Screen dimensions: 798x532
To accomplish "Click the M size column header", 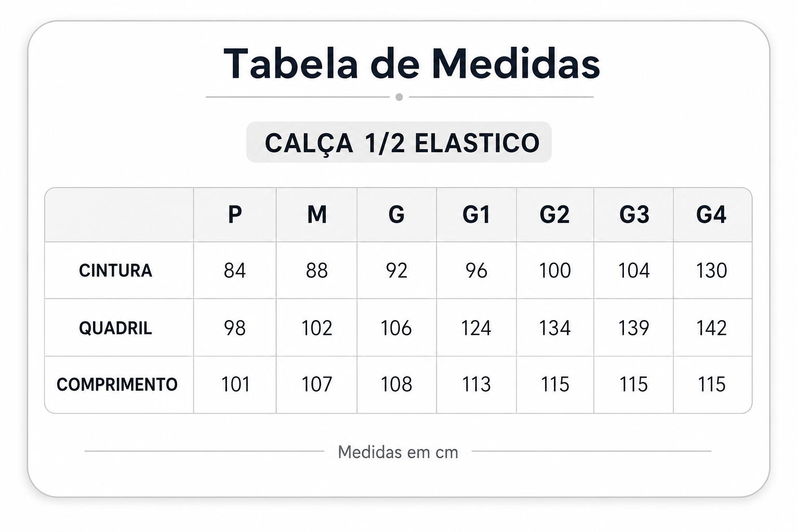I will (317, 215).
